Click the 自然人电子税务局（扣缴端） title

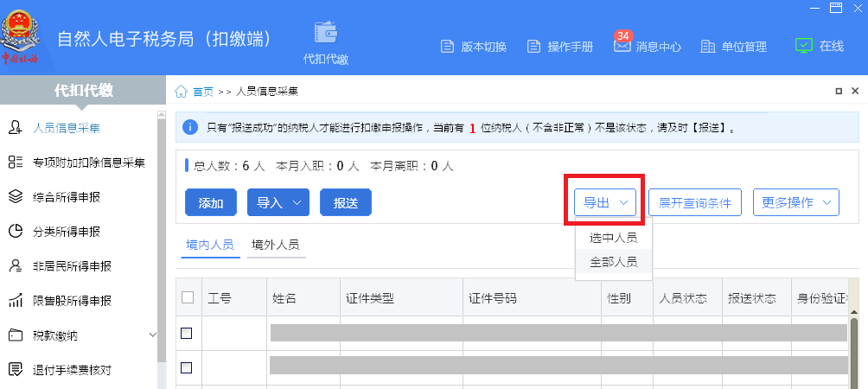[167, 39]
